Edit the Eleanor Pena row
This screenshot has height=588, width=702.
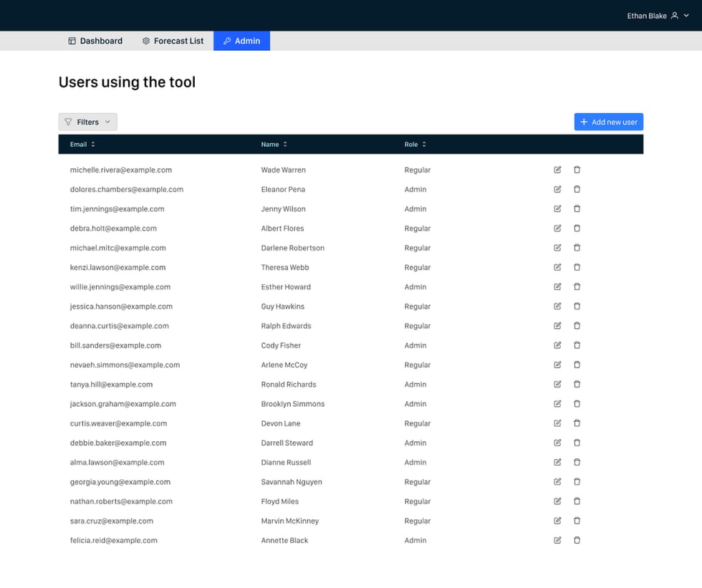click(557, 189)
